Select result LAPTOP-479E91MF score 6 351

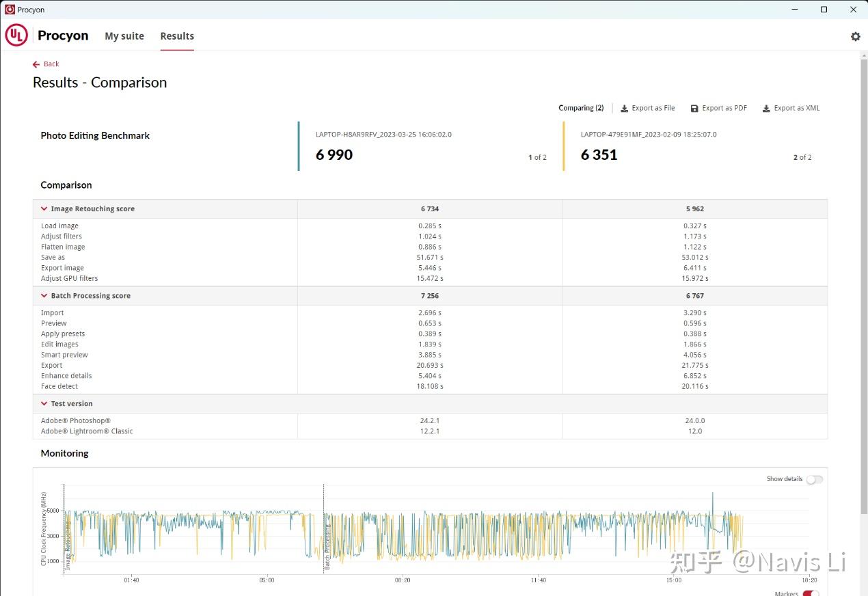coord(696,146)
